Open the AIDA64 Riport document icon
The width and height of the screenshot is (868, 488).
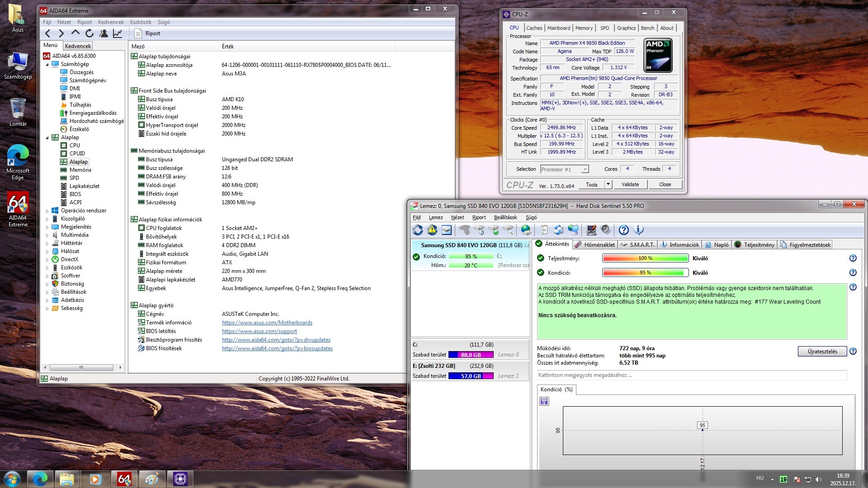[x=138, y=33]
